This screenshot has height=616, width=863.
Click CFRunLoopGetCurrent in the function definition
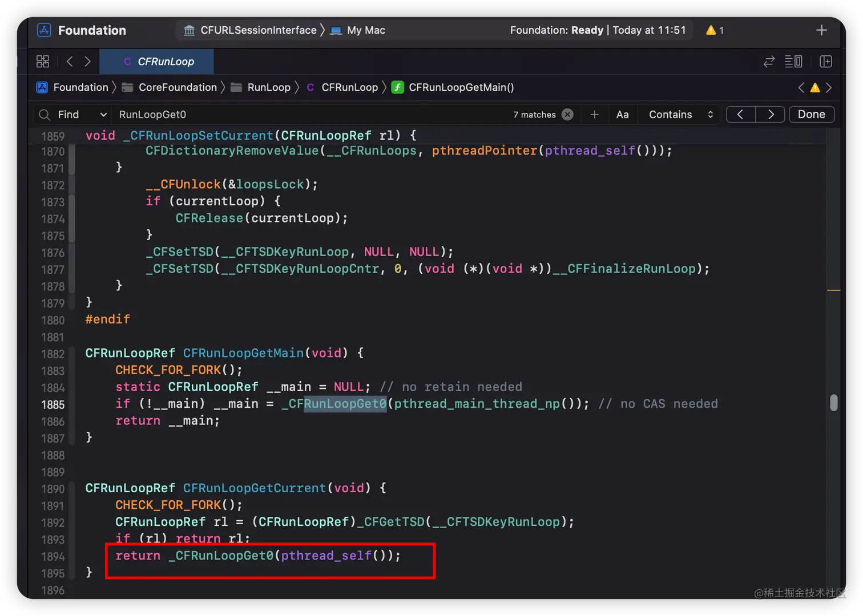click(x=255, y=488)
